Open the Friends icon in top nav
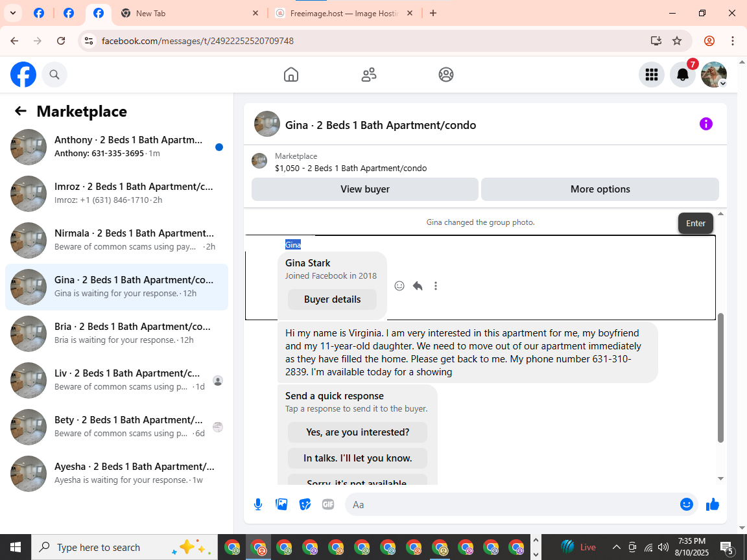The width and height of the screenshot is (747, 560). click(x=369, y=75)
